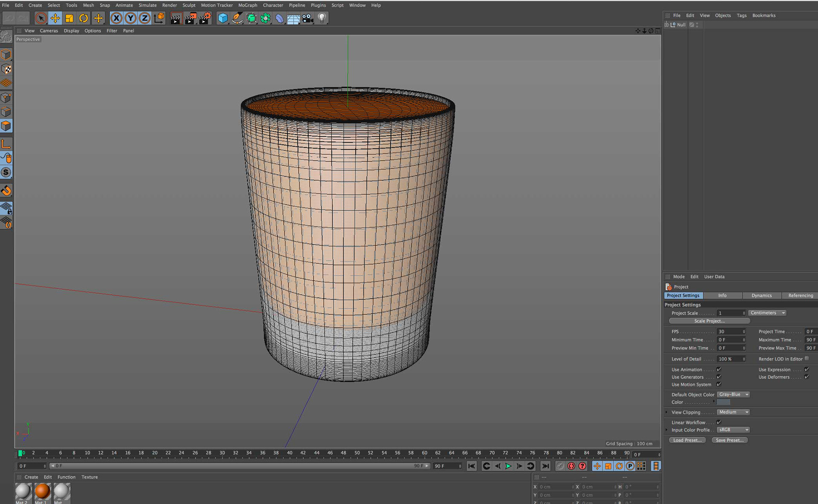The image size is (818, 504).
Task: Add a camera object
Action: tap(308, 18)
